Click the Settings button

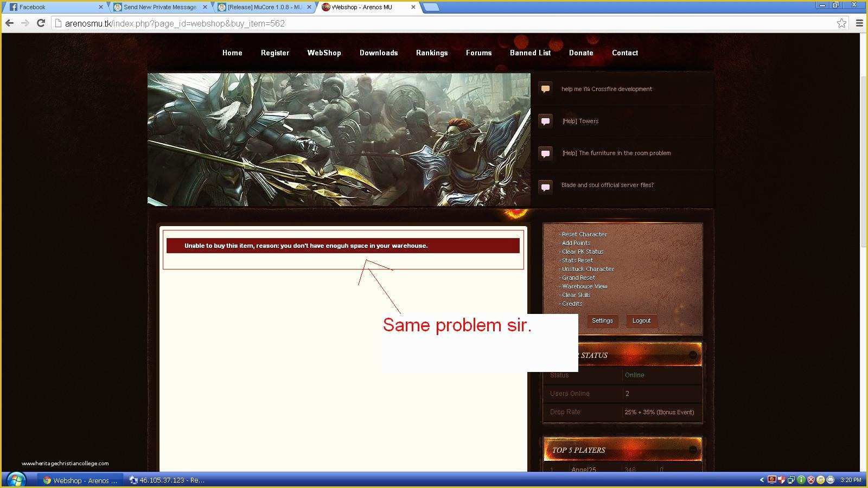[x=602, y=320]
